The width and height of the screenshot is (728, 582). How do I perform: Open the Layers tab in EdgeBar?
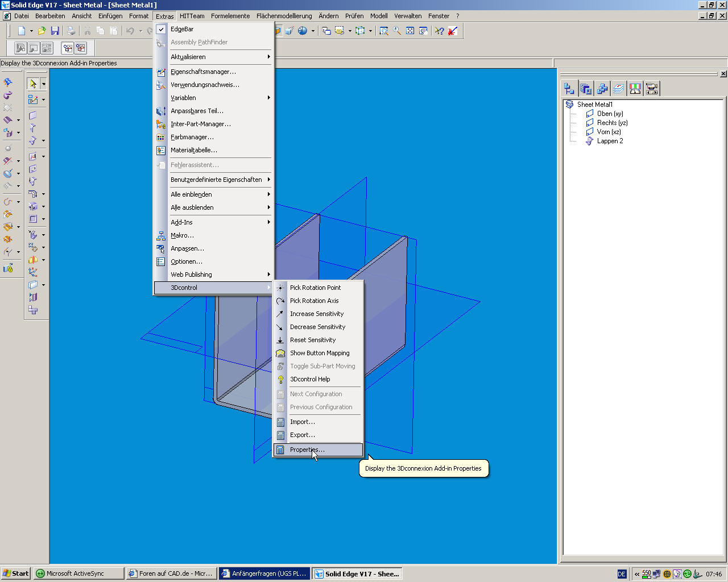click(619, 88)
